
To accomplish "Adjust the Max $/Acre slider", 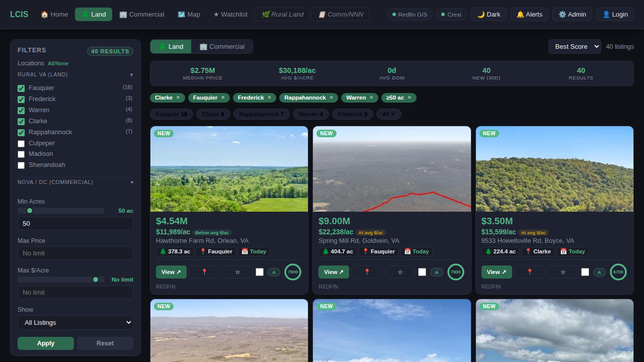I will 61,280.
